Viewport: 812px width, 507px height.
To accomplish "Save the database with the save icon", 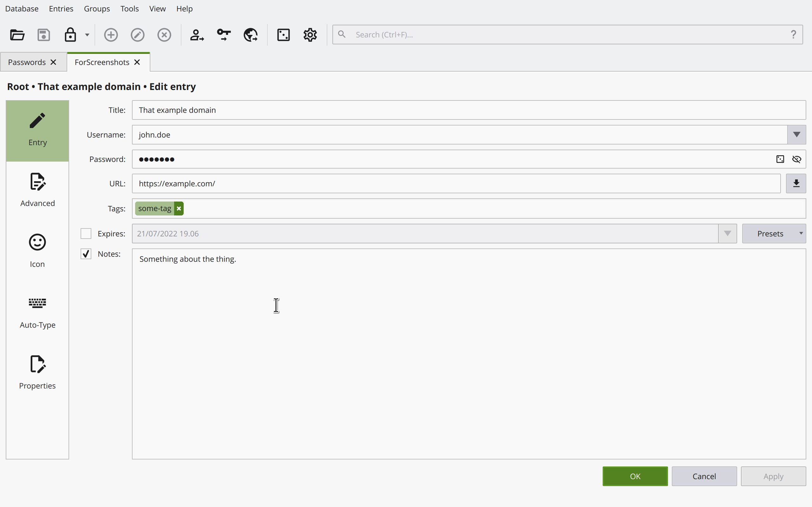I will (x=44, y=35).
